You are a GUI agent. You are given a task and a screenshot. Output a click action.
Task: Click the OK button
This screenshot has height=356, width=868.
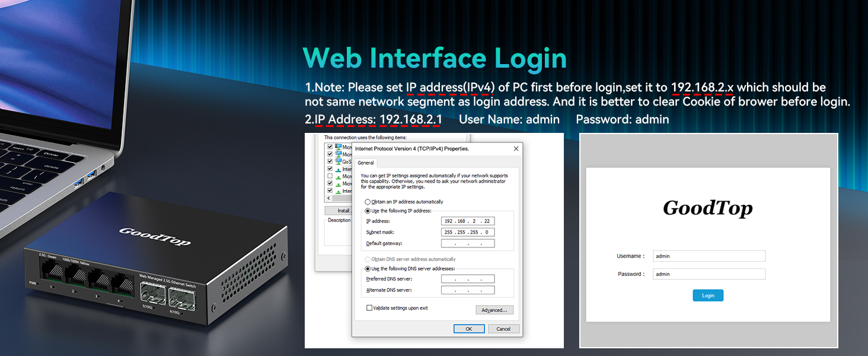click(x=469, y=329)
